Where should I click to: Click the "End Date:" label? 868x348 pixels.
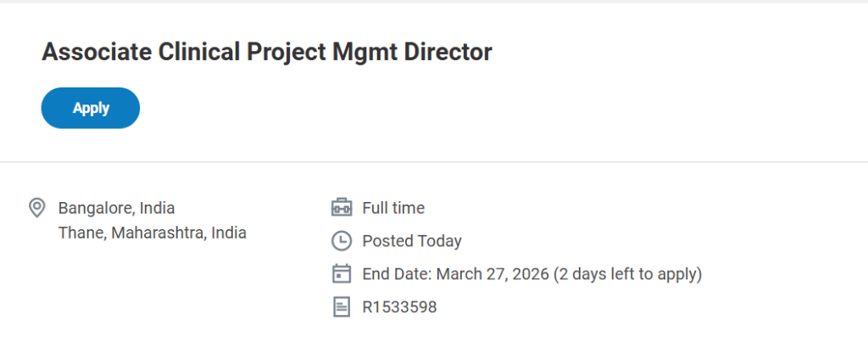397,274
